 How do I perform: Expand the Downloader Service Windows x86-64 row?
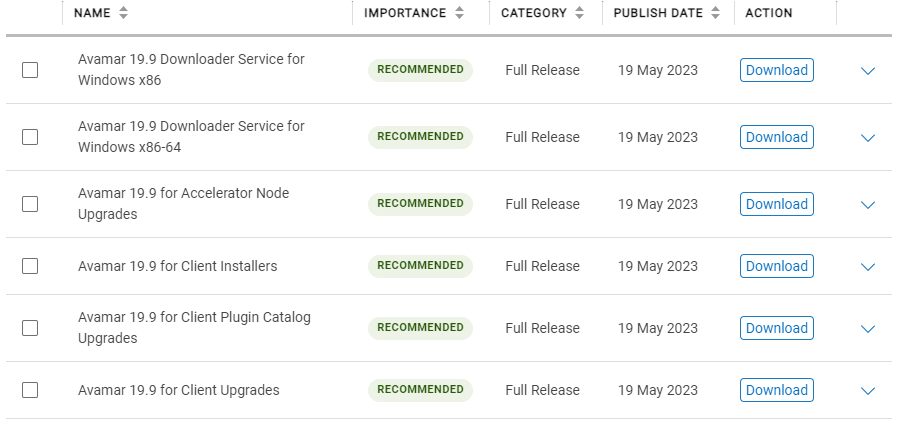(868, 138)
